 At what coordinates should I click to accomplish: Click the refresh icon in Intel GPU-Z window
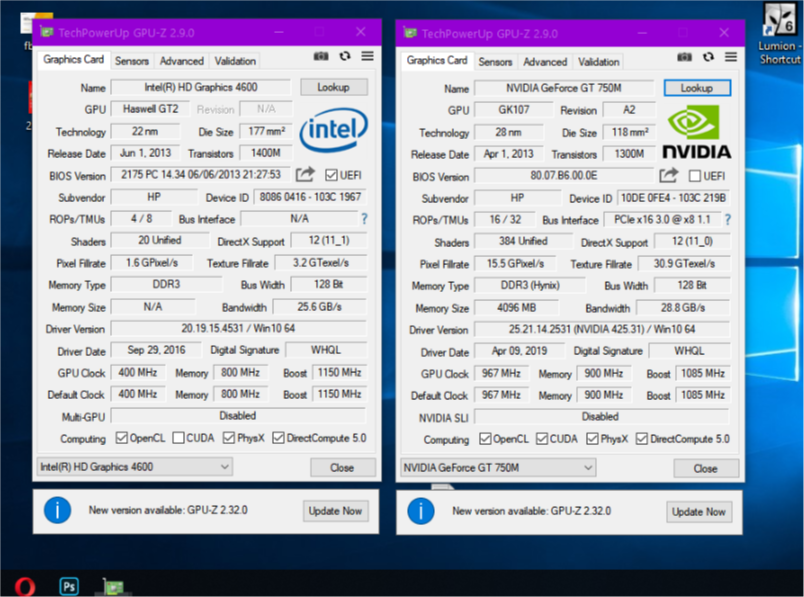click(x=345, y=56)
